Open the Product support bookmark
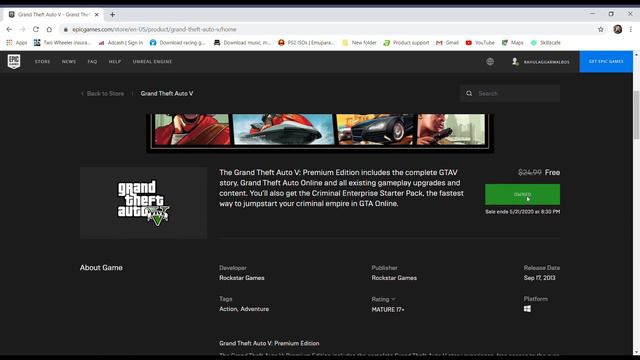Screen dimensions: 640x360 point(406,42)
